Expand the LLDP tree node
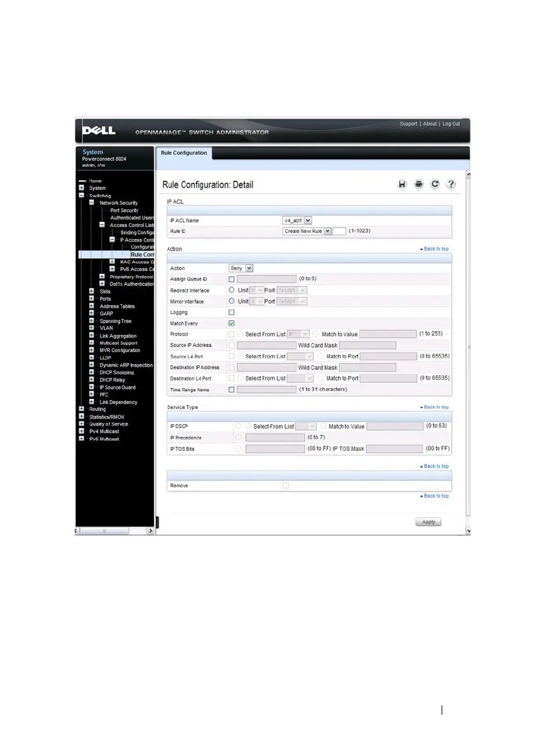 91,357
